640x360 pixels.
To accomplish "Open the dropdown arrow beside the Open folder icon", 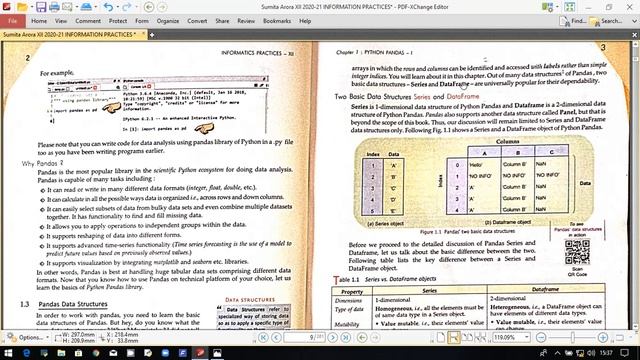I will (31, 7).
